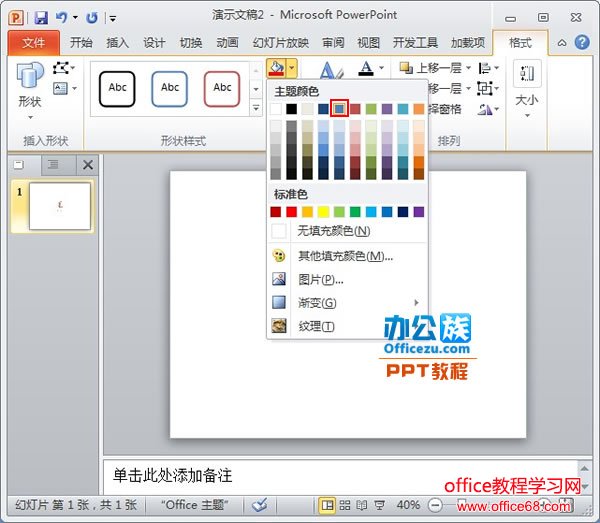
Task: Pick standard yellow color swatch
Action: pyautogui.click(x=323, y=212)
